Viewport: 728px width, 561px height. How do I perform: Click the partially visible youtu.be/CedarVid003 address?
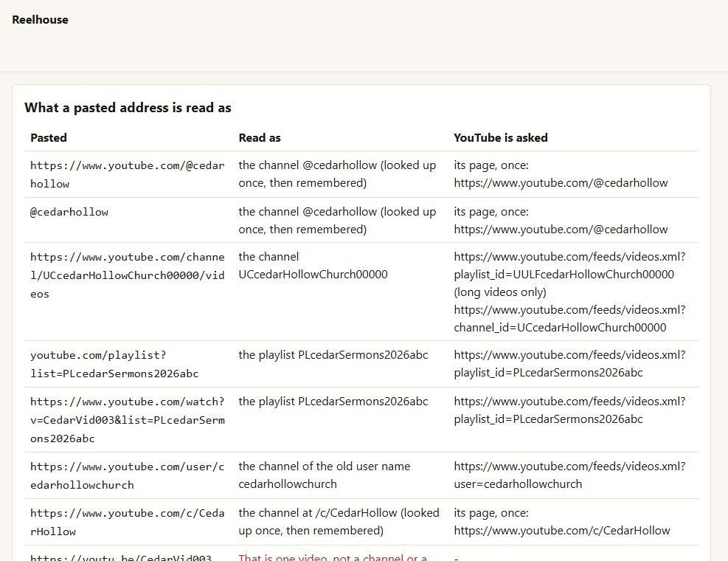pos(121,557)
